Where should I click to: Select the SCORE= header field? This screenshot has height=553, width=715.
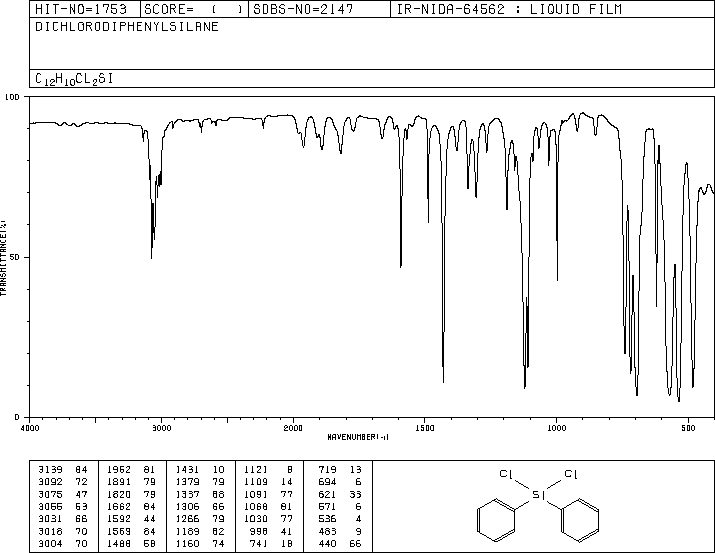[194, 9]
